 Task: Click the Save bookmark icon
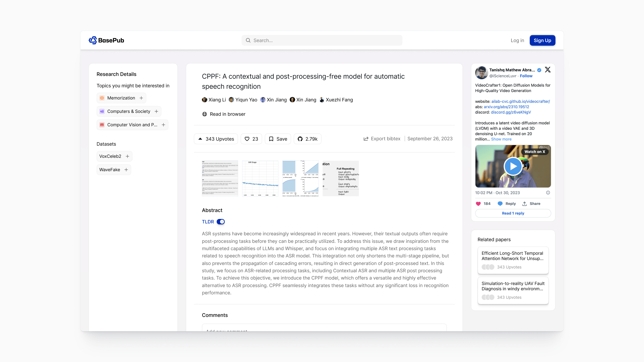(x=271, y=139)
